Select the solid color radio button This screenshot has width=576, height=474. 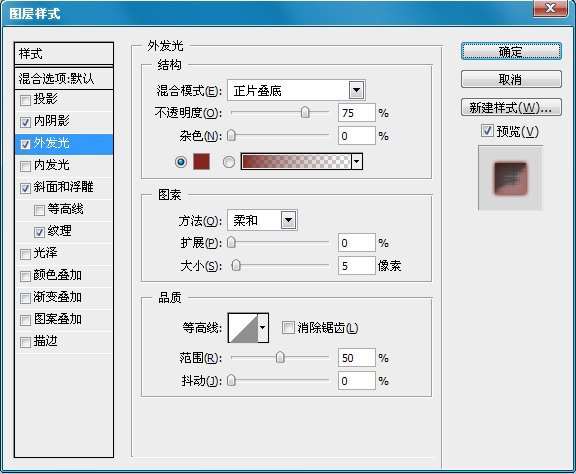(x=180, y=162)
